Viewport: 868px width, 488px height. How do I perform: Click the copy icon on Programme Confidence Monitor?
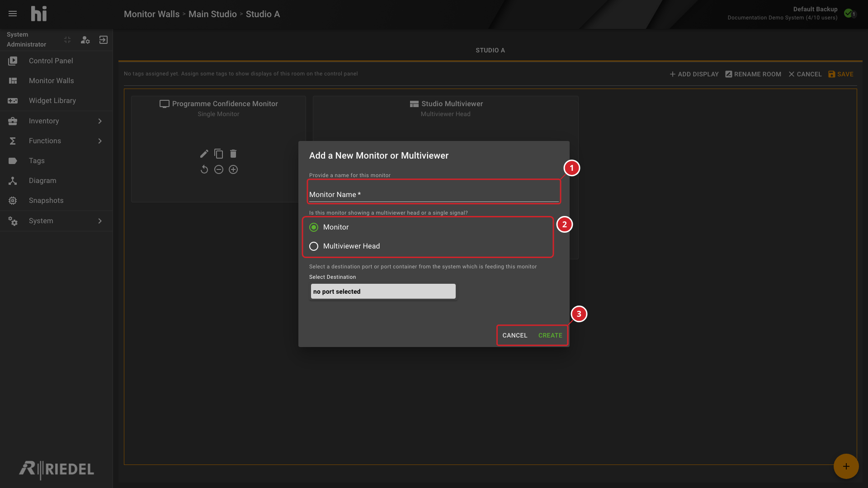(x=219, y=154)
